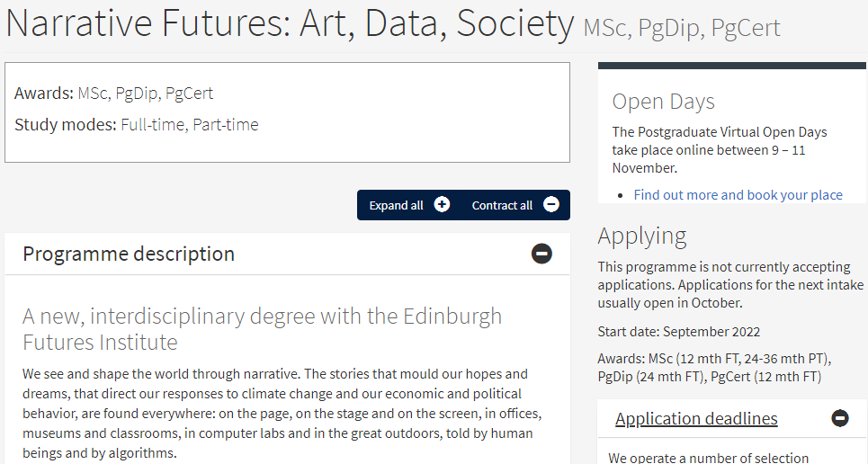This screenshot has height=464, width=868.
Task: Click the page title 'Narrative Futures: Art, Data, Society'
Action: click(290, 23)
